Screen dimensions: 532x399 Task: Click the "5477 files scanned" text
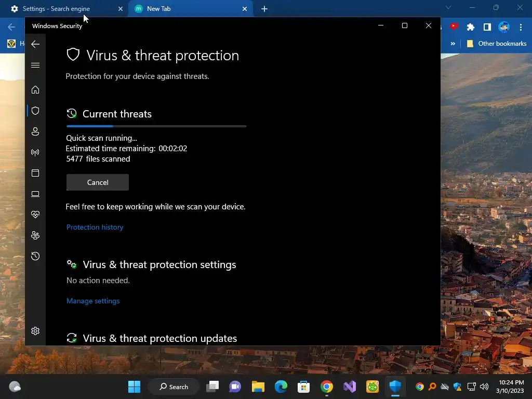tap(98, 159)
